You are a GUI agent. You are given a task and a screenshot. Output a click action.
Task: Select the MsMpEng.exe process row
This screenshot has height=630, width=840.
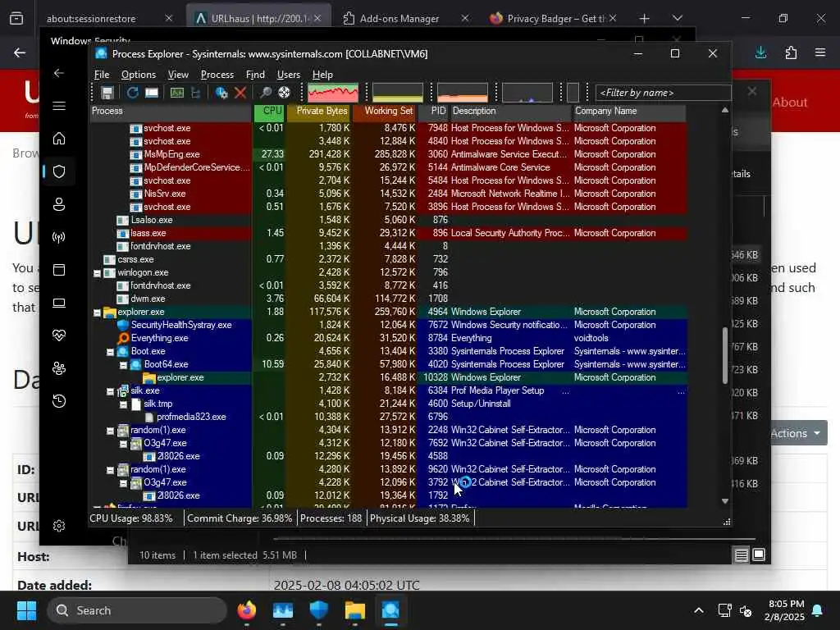click(x=388, y=154)
